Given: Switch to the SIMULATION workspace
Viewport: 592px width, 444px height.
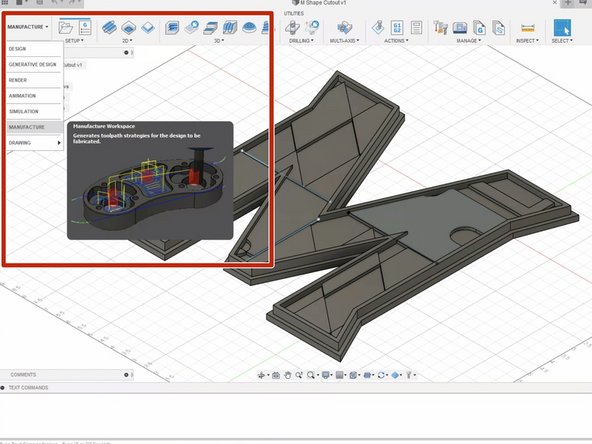Looking at the screenshot, I should click(x=34, y=111).
